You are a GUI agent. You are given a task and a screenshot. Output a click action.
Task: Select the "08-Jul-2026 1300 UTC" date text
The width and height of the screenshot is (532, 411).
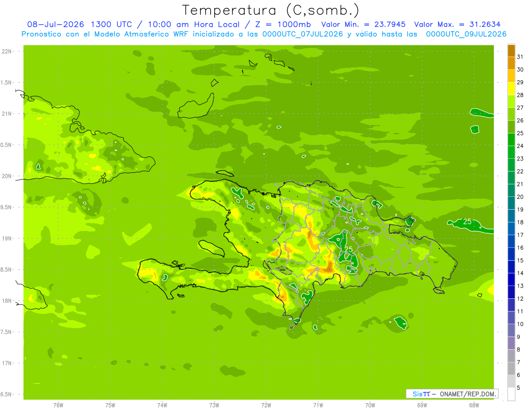(79, 24)
